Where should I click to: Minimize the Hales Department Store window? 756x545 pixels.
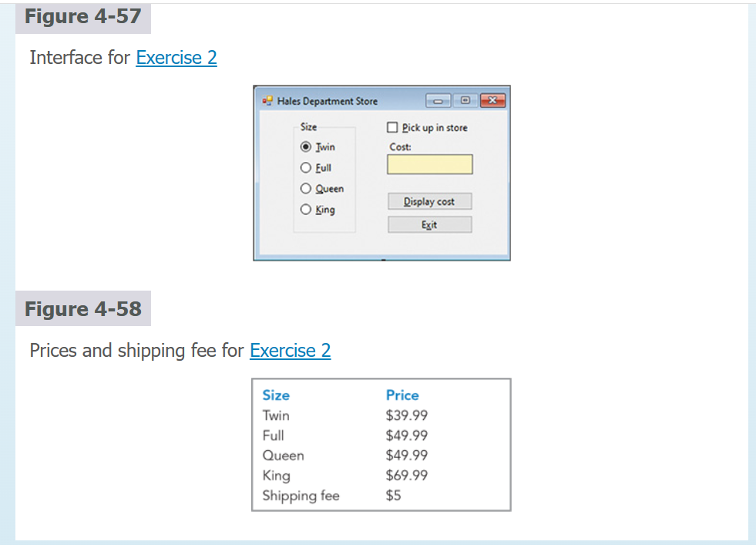(x=438, y=100)
